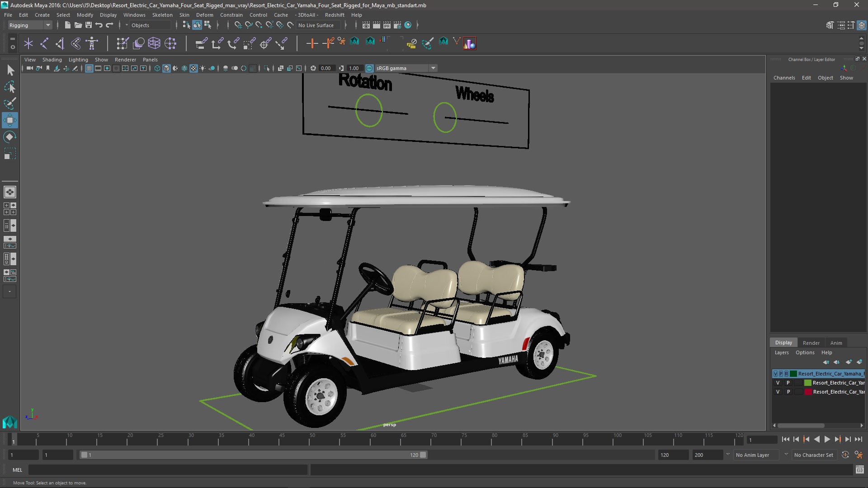Viewport: 868px width, 488px height.
Task: Play animation forwards
Action: click(827, 439)
